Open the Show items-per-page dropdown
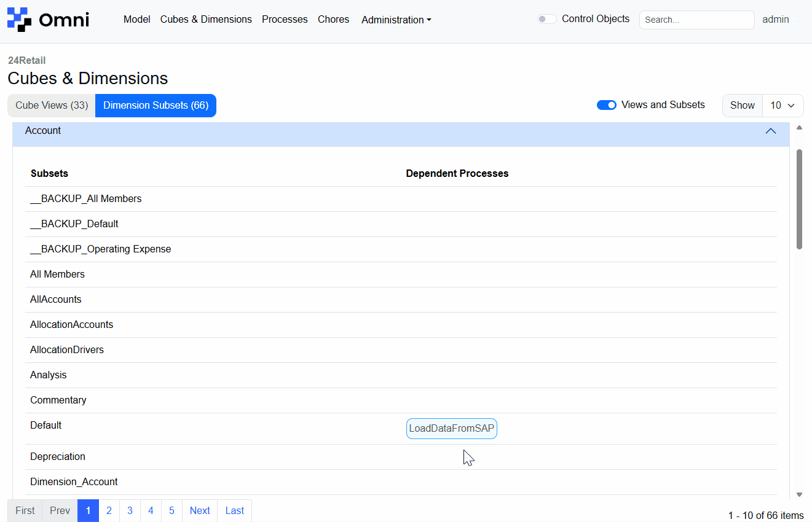 point(782,105)
